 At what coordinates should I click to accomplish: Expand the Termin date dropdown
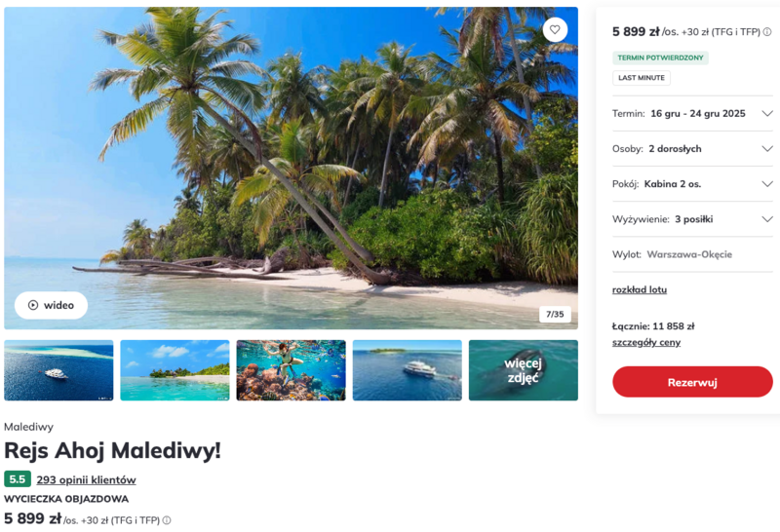click(x=767, y=114)
